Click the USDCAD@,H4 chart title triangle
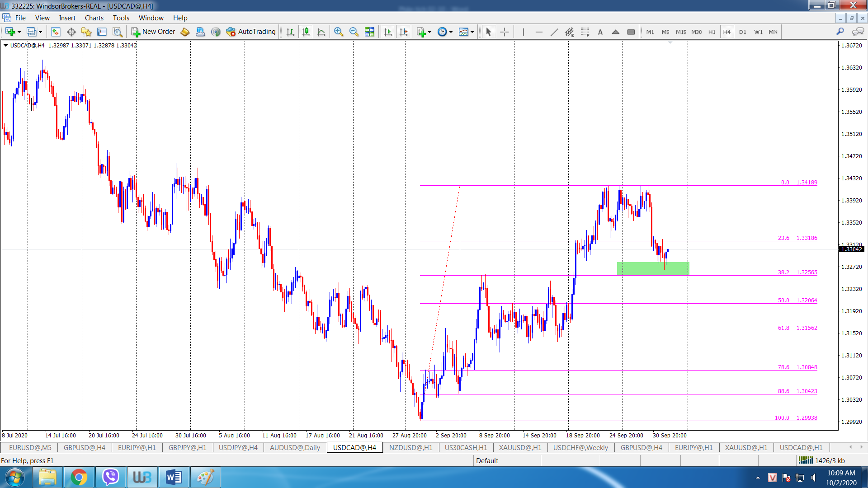Viewport: 868px width, 488px height. (x=6, y=45)
